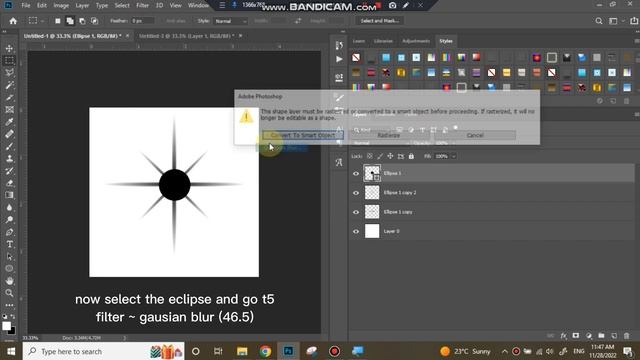Toggle lock image pixels brush icon

380,156
